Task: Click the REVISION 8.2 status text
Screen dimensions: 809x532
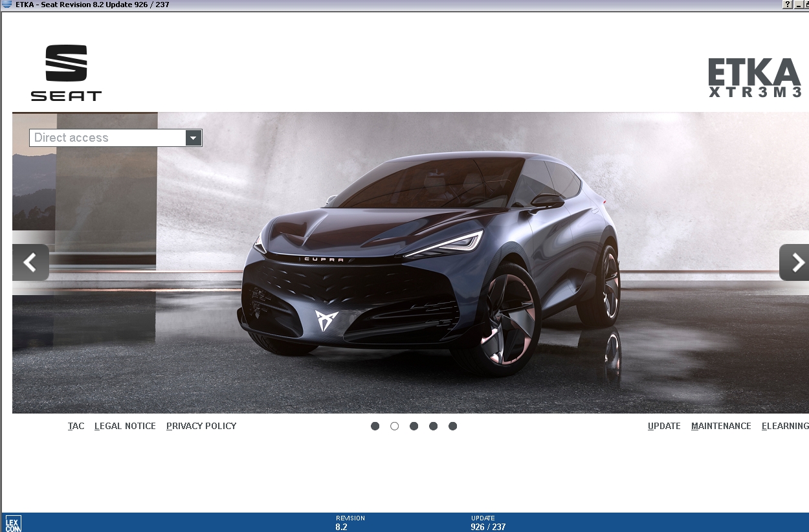Action: click(350, 523)
